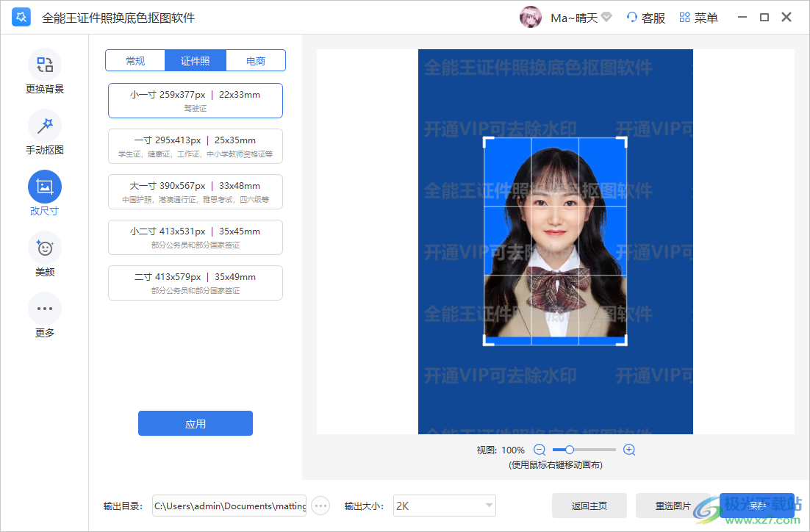Image resolution: width=810 pixels, height=532 pixels.
Task: Click the crop frame bottom-right corner handle
Action: coord(623,341)
